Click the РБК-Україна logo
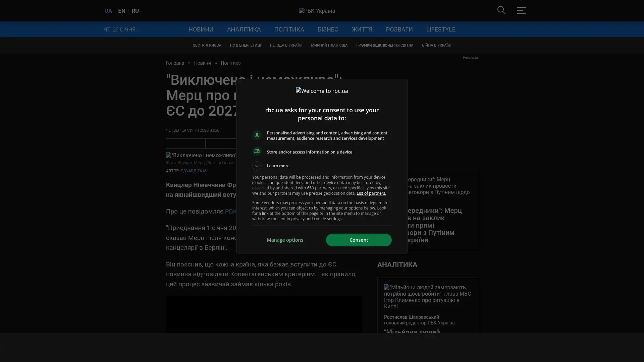The height and width of the screenshot is (362, 644). [317, 11]
